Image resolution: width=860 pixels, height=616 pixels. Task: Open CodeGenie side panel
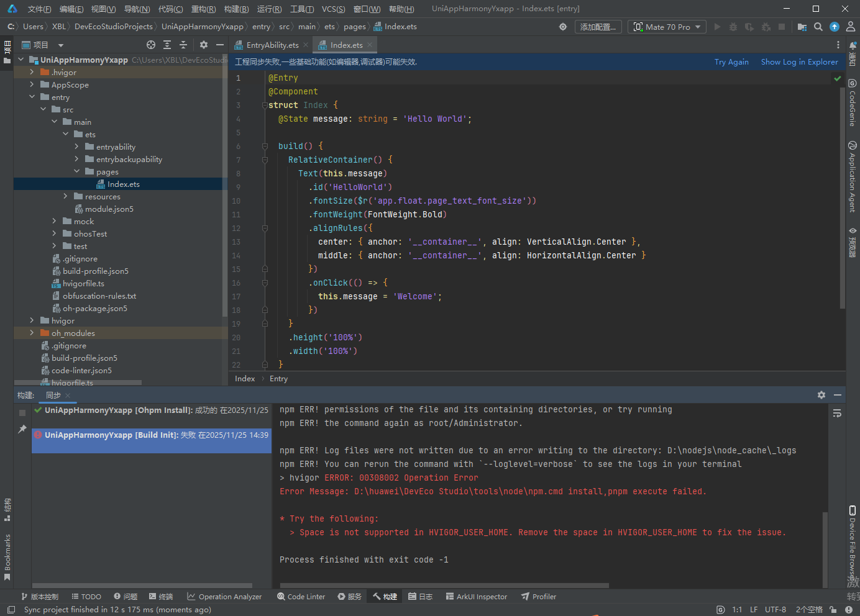853,102
